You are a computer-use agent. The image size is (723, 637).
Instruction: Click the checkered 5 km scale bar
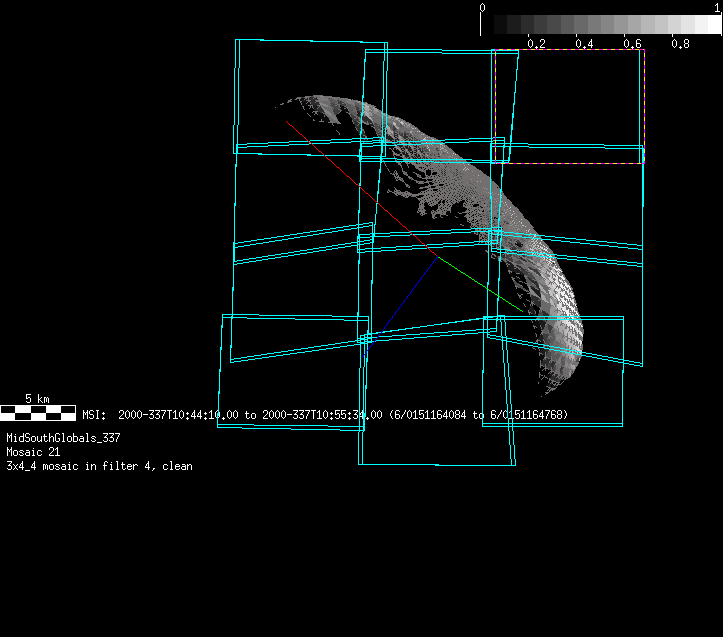tap(37, 411)
